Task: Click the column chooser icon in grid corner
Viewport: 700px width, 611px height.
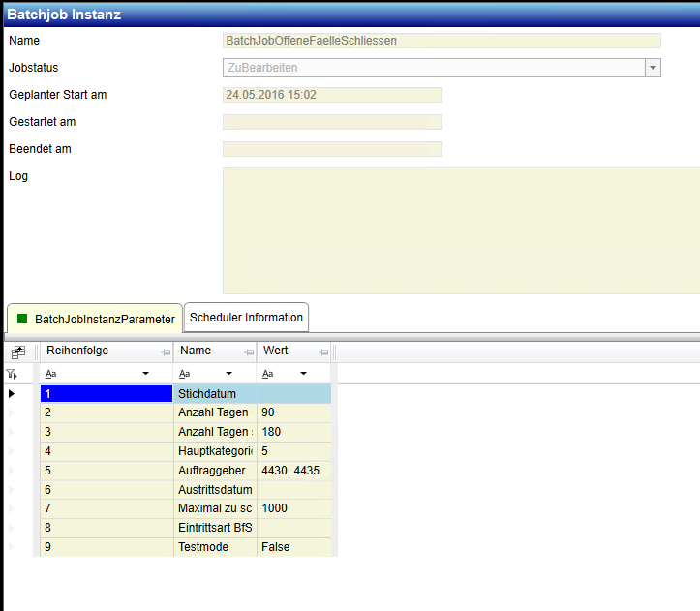Action: (x=18, y=352)
